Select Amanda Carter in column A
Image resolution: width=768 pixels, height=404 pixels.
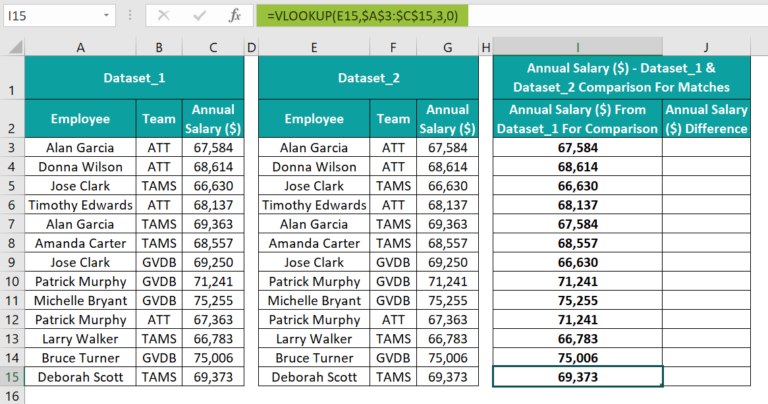80,243
